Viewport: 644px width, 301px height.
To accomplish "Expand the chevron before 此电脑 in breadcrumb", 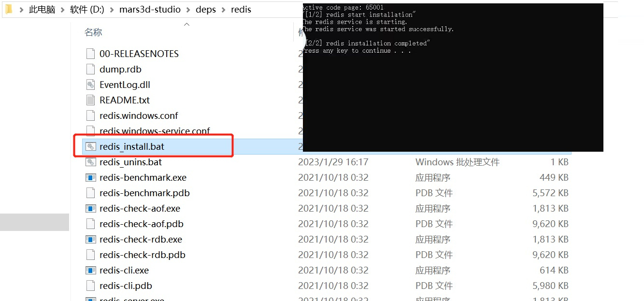I will tap(21, 10).
